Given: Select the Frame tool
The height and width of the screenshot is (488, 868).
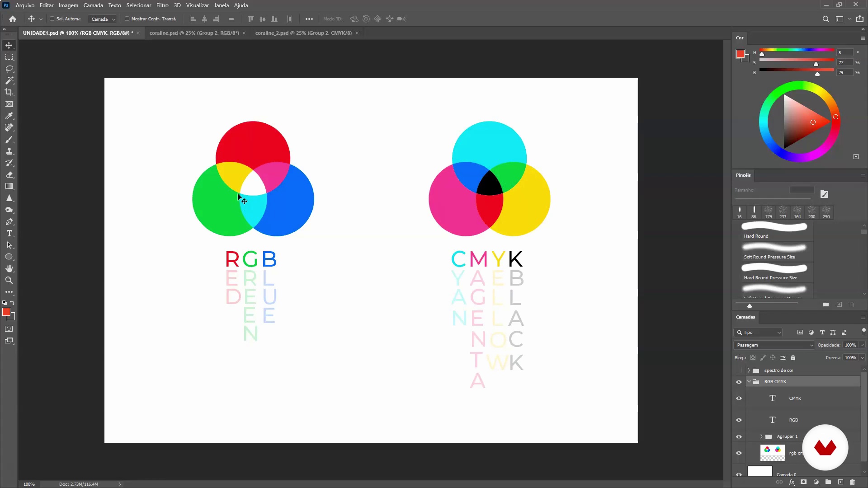Looking at the screenshot, I should coord(9,104).
